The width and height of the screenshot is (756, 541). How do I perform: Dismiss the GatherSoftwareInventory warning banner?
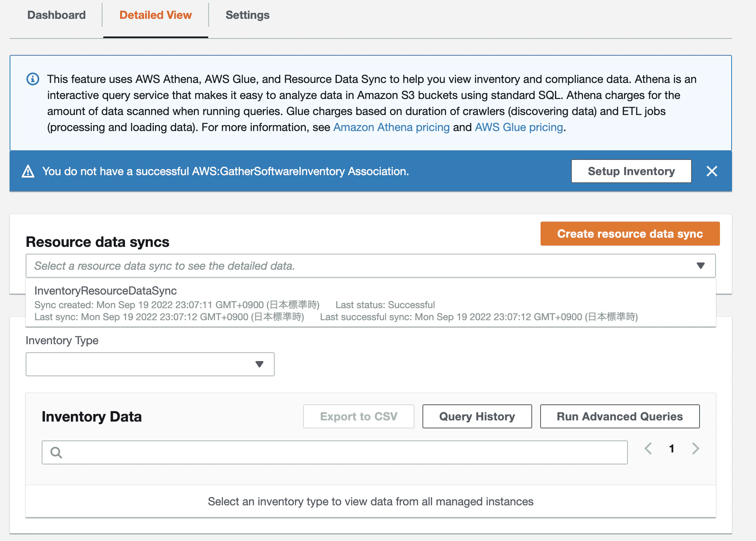(x=712, y=171)
